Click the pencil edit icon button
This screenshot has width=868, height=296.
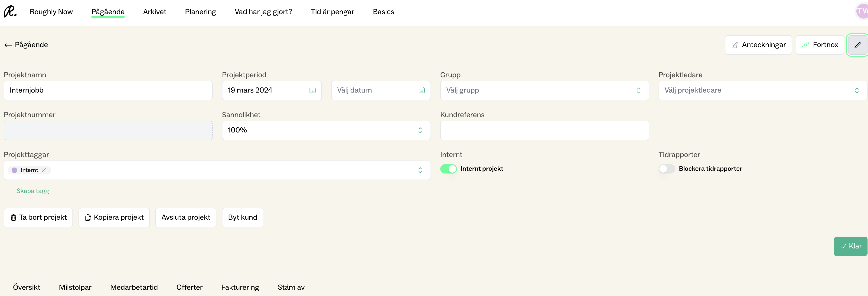[857, 45]
